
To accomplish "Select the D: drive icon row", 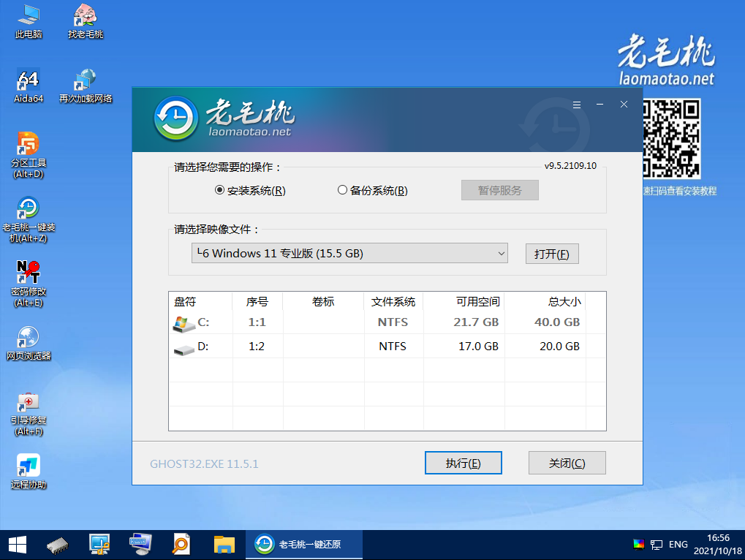I will point(387,347).
